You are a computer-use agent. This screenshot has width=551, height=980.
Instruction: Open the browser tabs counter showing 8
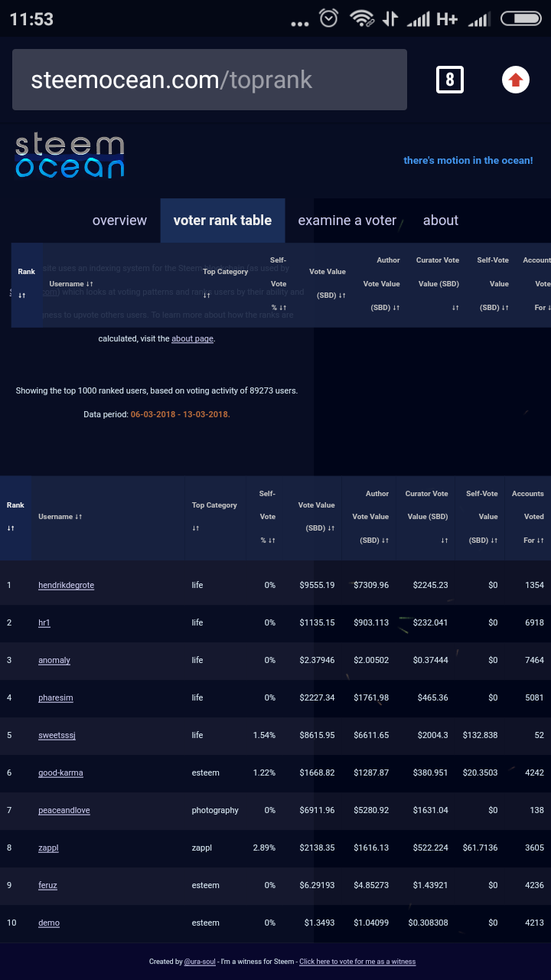[x=450, y=80]
